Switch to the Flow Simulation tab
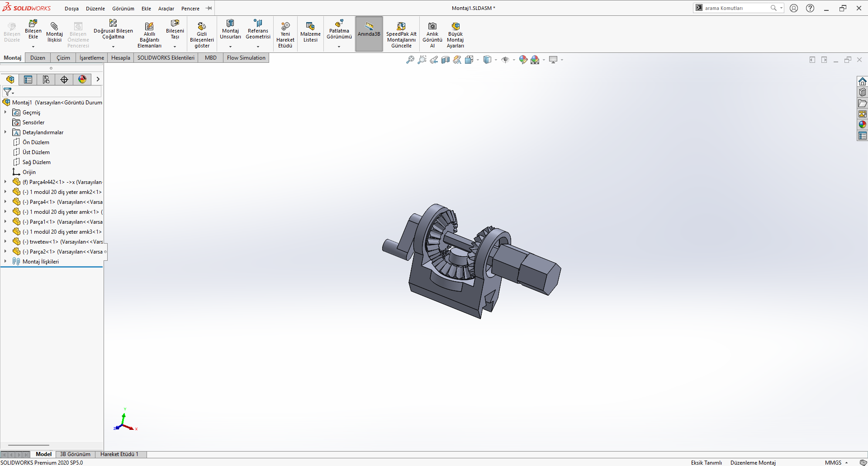The width and height of the screenshot is (868, 466). (x=246, y=58)
